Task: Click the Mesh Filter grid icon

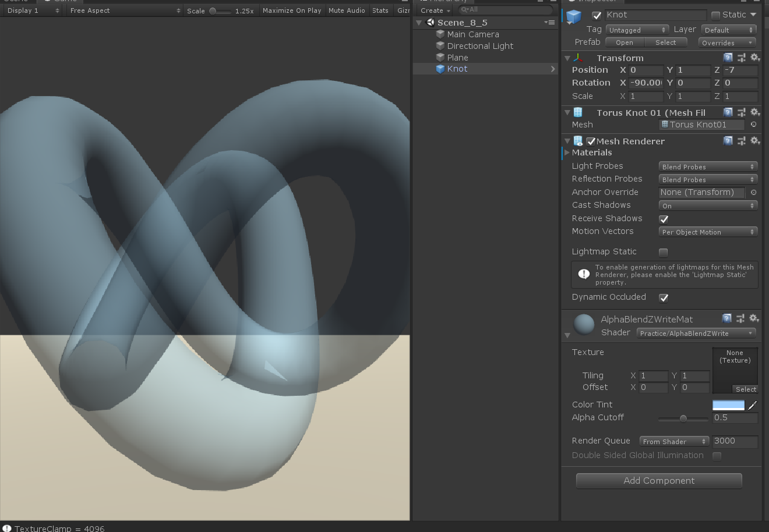Action: point(578,112)
